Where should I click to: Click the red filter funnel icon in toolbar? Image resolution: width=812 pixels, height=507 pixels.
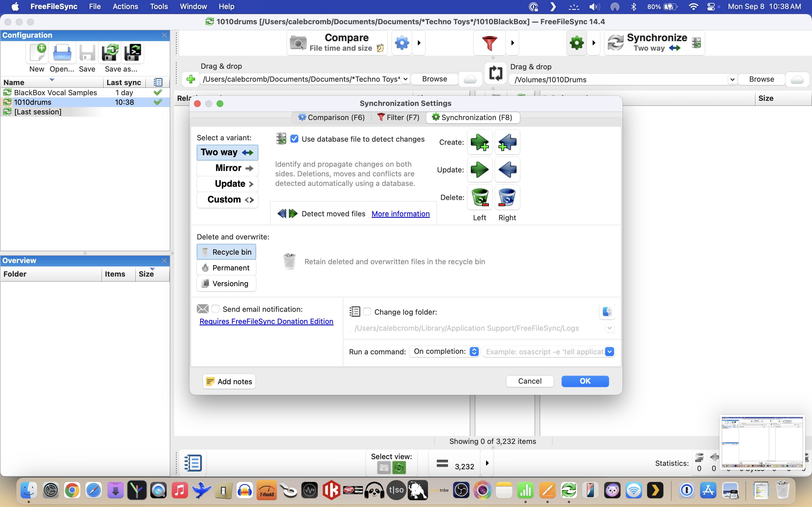click(489, 43)
